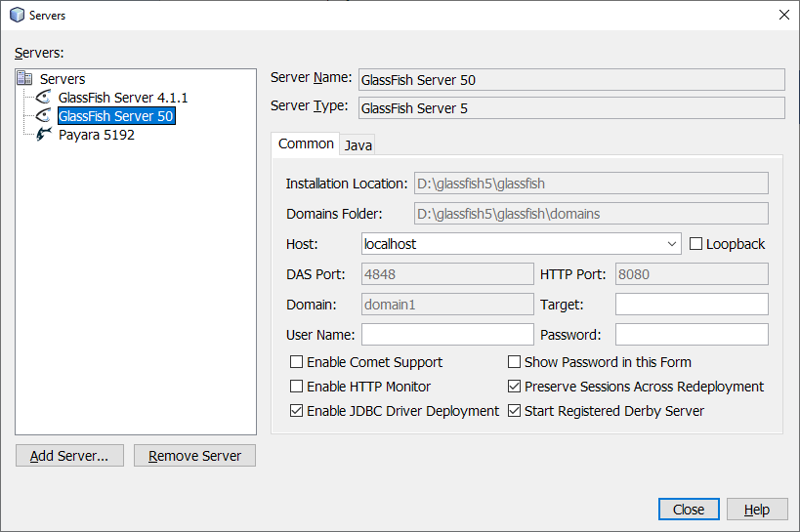Click the Close button
This screenshot has width=800, height=532.
click(689, 509)
